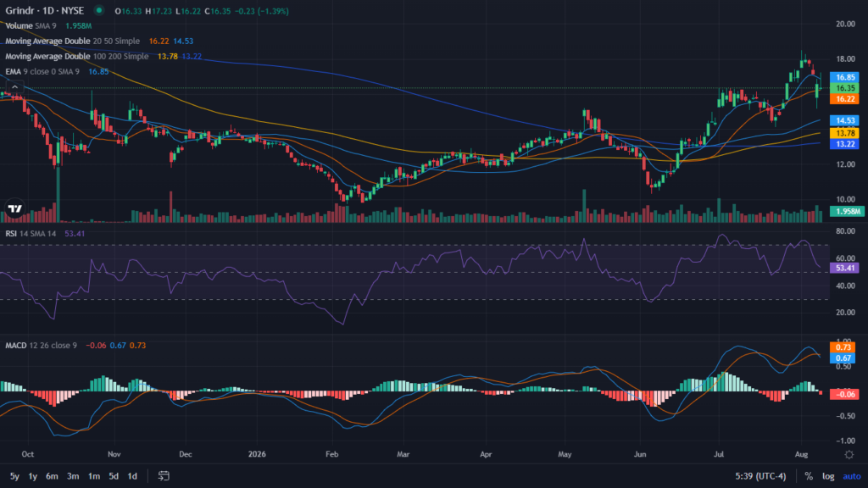
Task: Click the 53.41 RSI axis label
Action: [x=845, y=268]
